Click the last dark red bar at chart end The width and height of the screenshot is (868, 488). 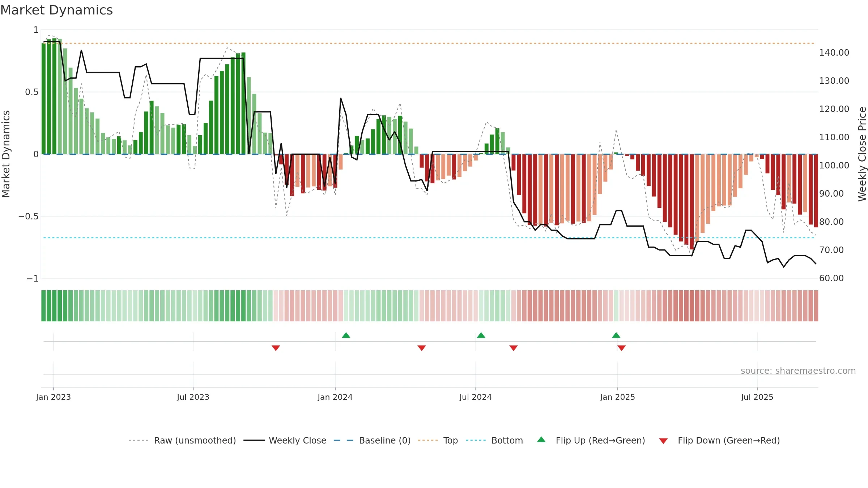[816, 191]
